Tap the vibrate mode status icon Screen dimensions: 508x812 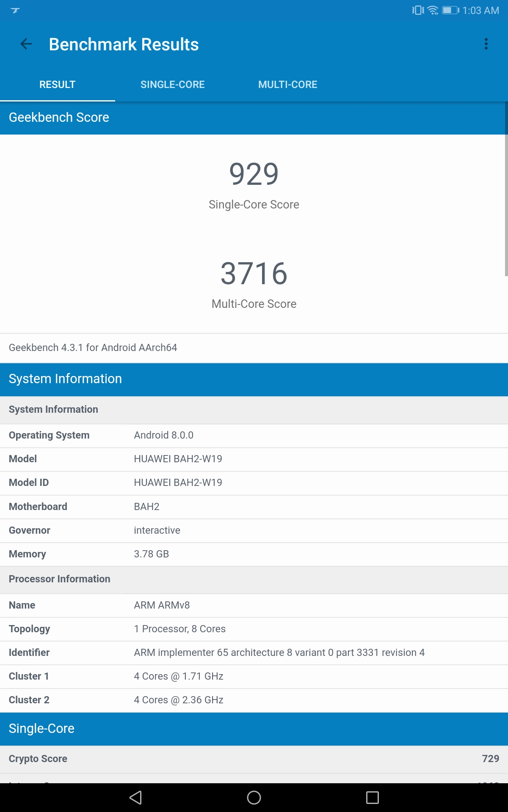pos(418,10)
